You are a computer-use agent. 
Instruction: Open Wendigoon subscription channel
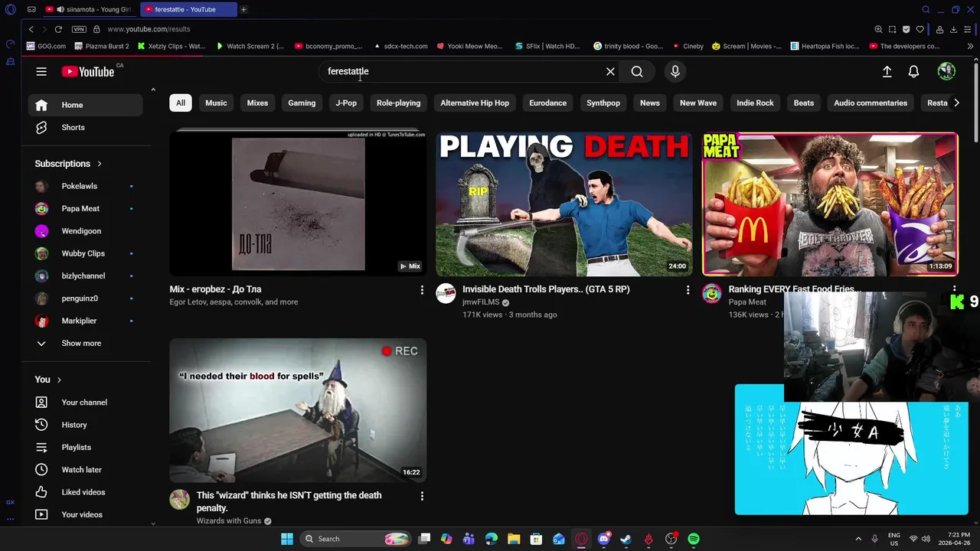[x=85, y=231]
